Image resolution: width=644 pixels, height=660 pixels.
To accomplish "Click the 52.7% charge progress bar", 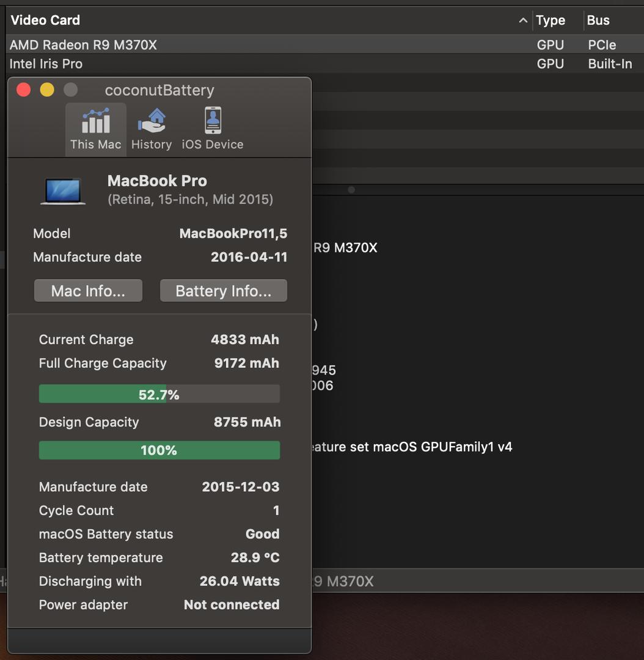I will 159,394.
